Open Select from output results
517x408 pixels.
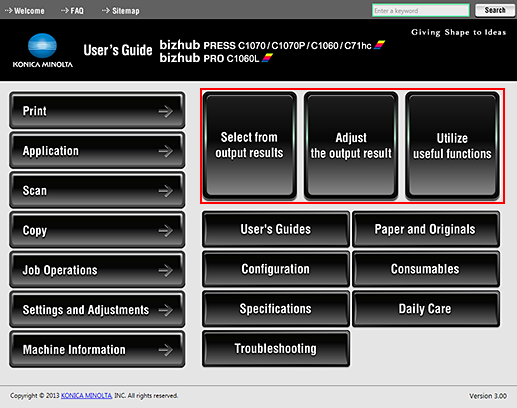point(249,145)
